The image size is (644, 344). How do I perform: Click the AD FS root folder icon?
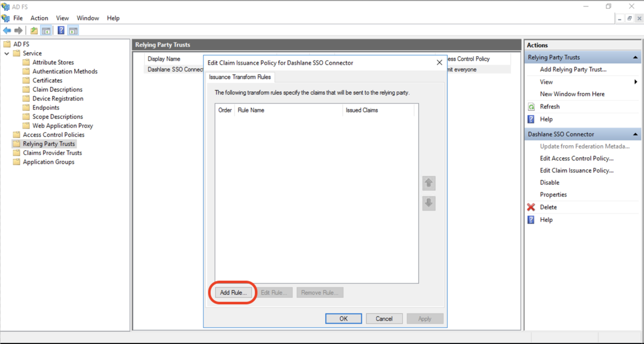(x=7, y=44)
